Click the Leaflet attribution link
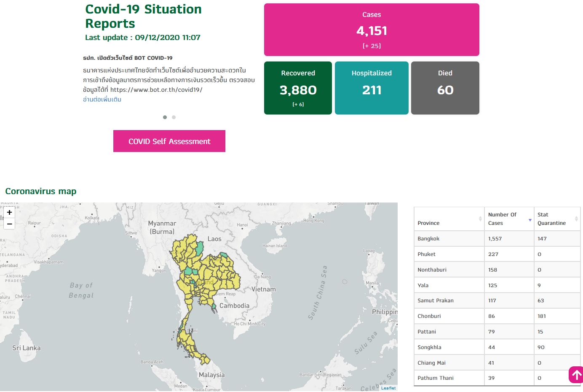583x392 pixels. tap(388, 388)
